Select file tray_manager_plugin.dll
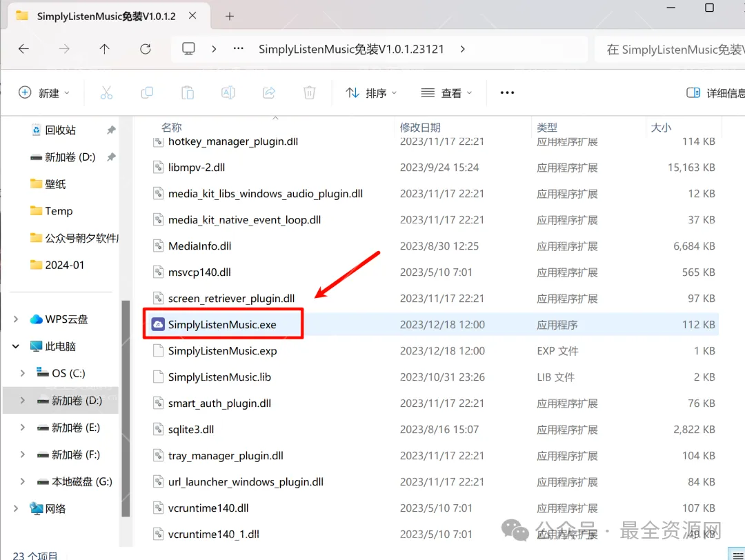 coord(226,456)
